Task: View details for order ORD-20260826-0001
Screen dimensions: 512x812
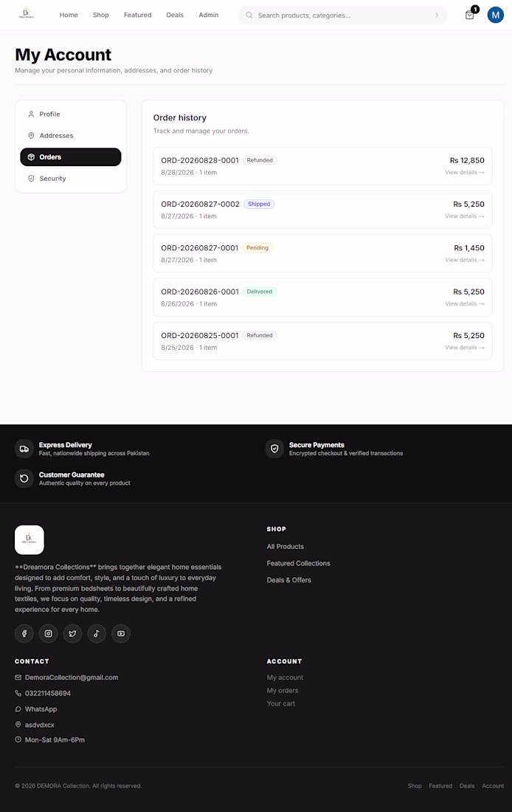Action: 464,303
